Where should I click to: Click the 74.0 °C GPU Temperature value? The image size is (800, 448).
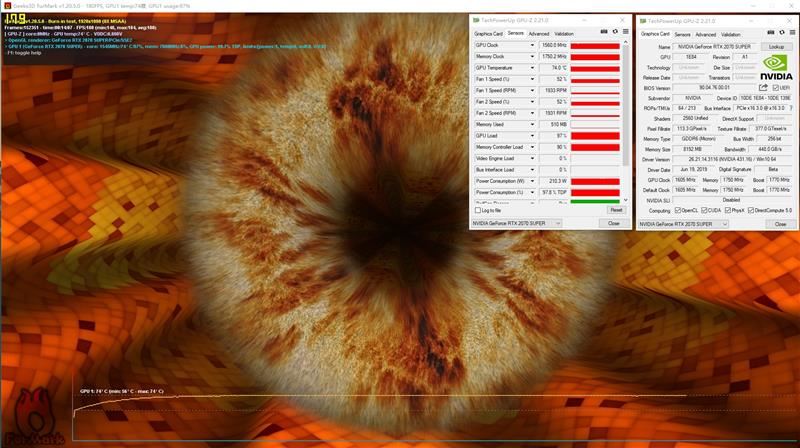click(554, 68)
